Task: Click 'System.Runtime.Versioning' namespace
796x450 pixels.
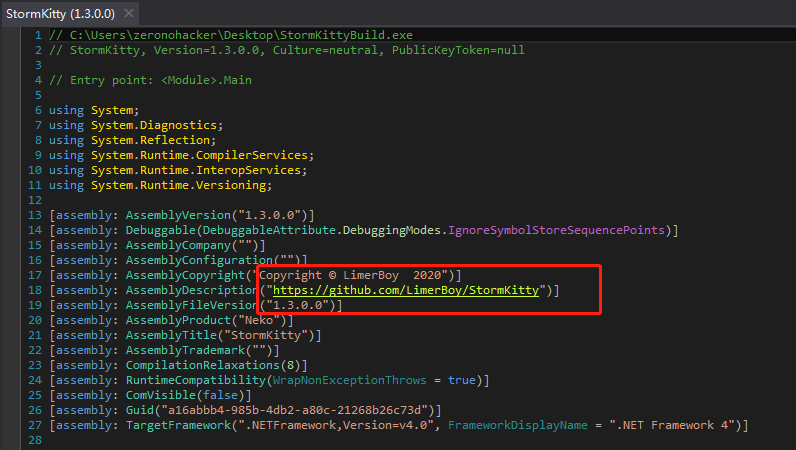Action: 178,185
